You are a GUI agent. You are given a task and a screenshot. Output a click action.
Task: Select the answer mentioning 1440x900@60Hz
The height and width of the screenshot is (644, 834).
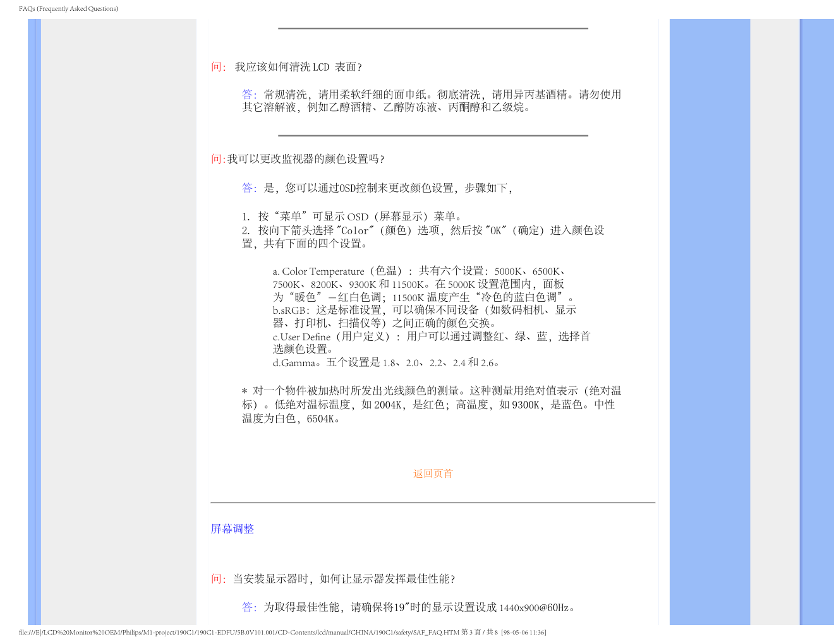409,607
